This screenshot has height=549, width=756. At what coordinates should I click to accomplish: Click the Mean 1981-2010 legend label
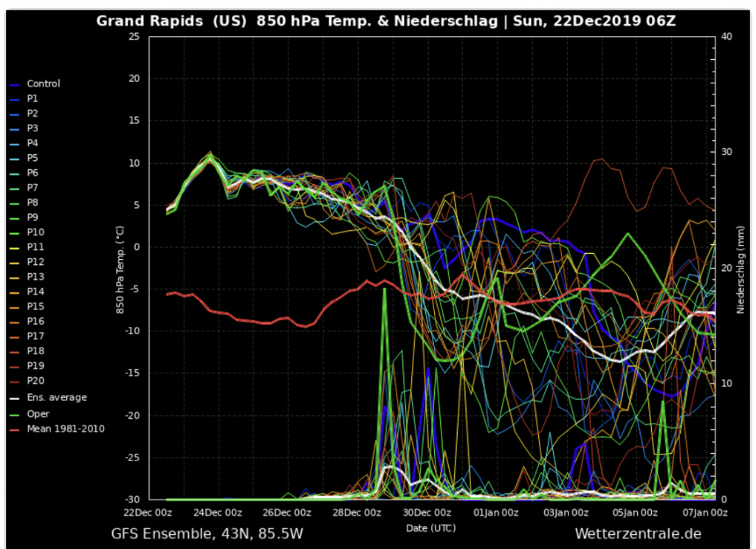tap(65, 429)
